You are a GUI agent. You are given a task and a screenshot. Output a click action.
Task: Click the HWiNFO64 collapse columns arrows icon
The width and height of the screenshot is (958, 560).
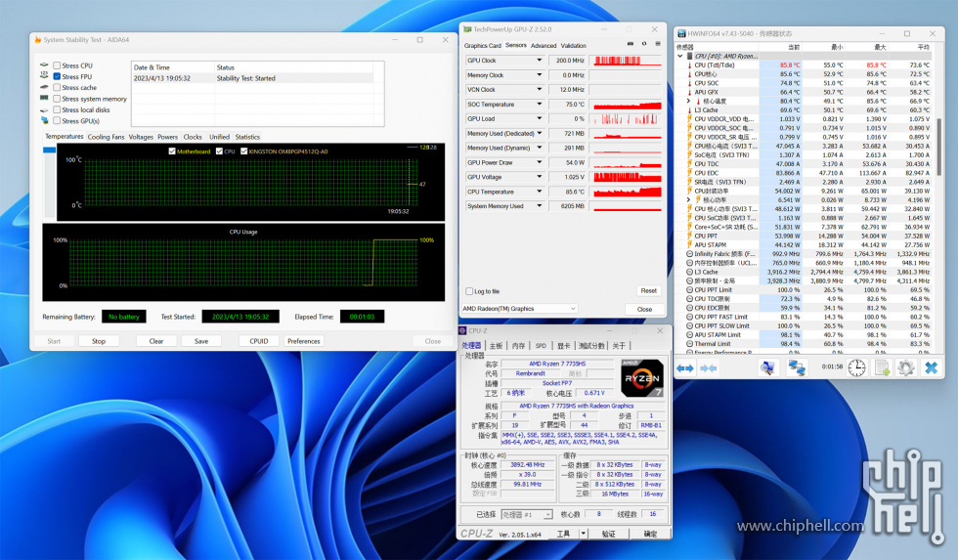pos(709,368)
